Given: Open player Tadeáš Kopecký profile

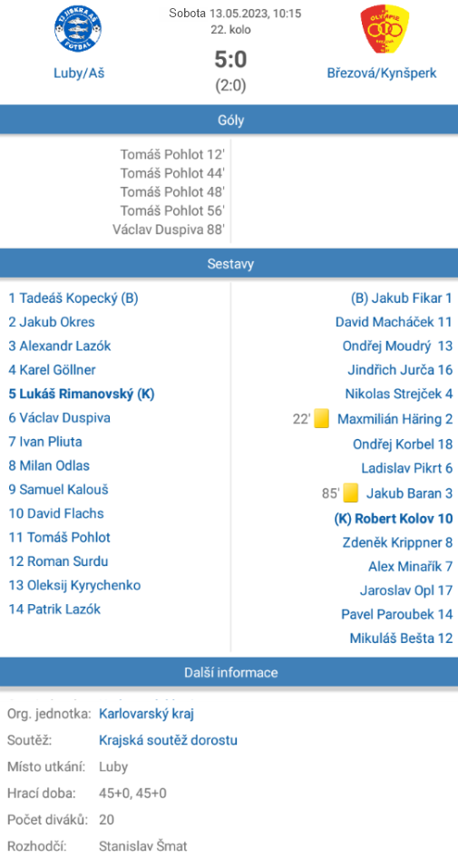Looking at the screenshot, I should [x=73, y=298].
